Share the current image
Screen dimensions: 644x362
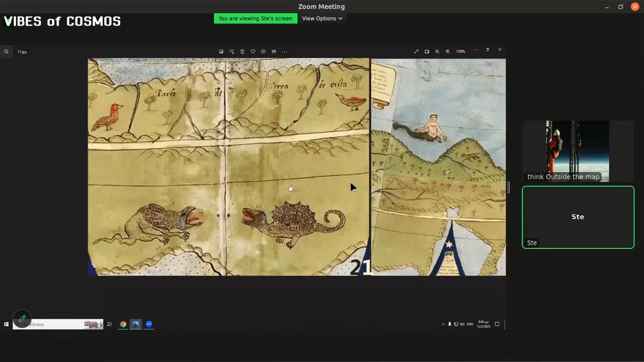274,51
